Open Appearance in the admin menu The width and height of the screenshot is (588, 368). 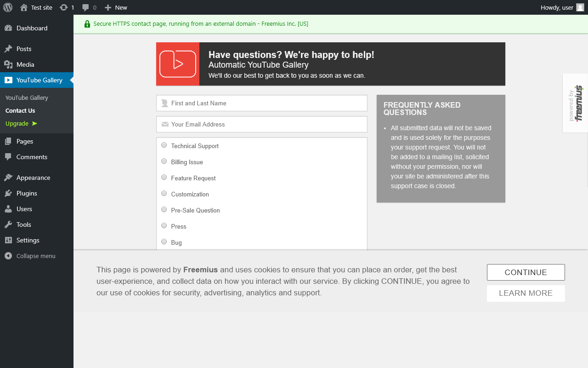tap(37, 178)
